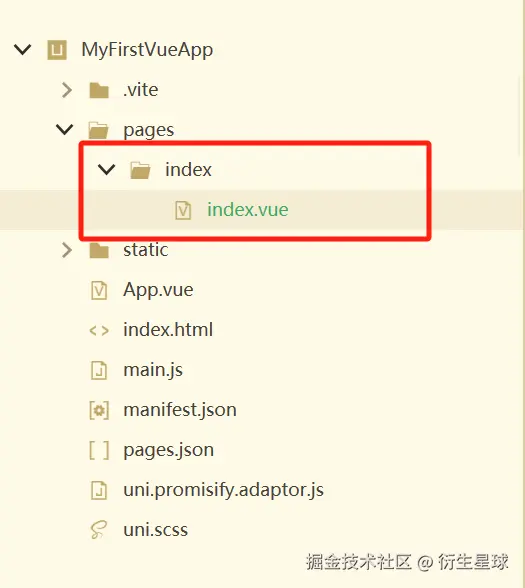The width and height of the screenshot is (525, 588).
Task: Click the App.vue file icon
Action: click(x=99, y=290)
